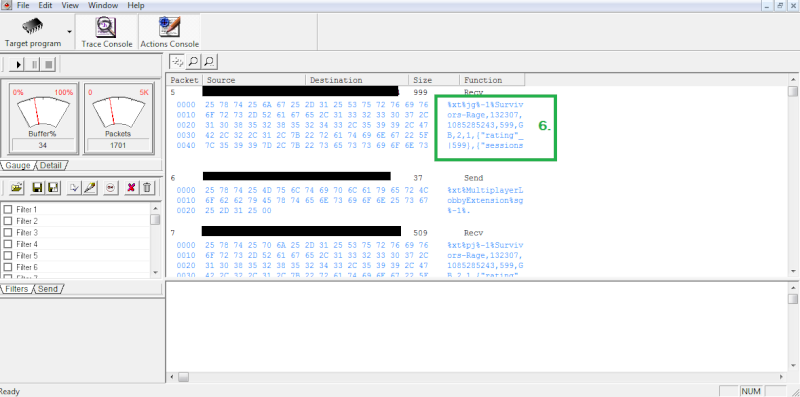Click the size value 999
Image resolution: width=800 pixels, height=397 pixels.
(420, 93)
